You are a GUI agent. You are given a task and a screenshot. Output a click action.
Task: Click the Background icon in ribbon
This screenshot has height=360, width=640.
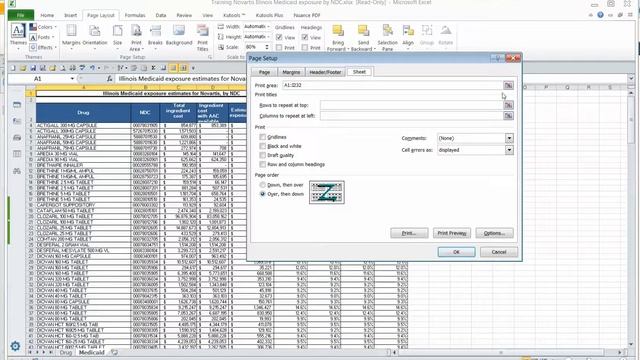tap(179, 31)
